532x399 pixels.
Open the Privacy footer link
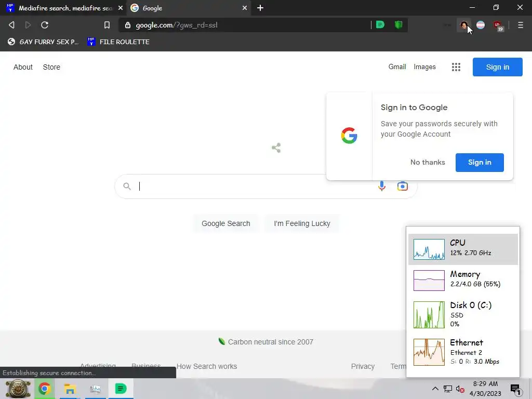(x=363, y=366)
